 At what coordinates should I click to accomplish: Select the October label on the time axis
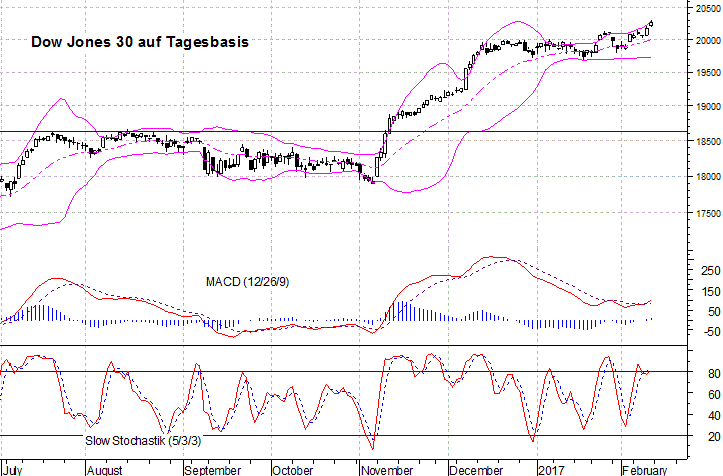pyautogui.click(x=292, y=468)
